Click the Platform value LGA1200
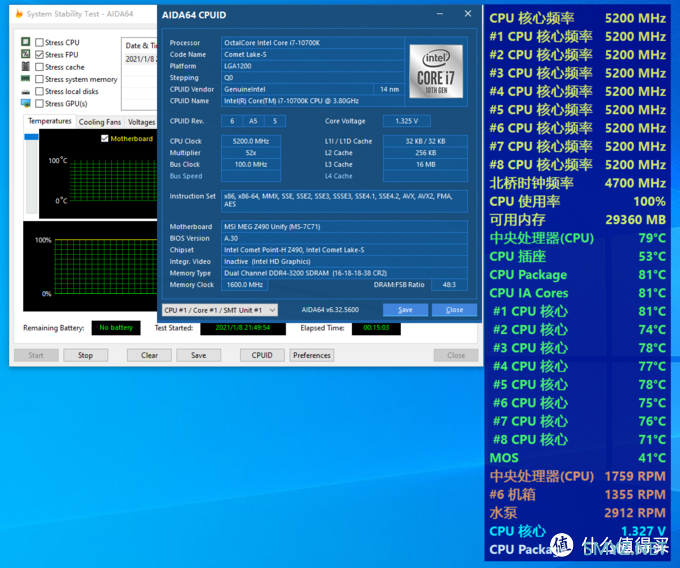The width and height of the screenshot is (680, 568). pyautogui.click(x=313, y=66)
